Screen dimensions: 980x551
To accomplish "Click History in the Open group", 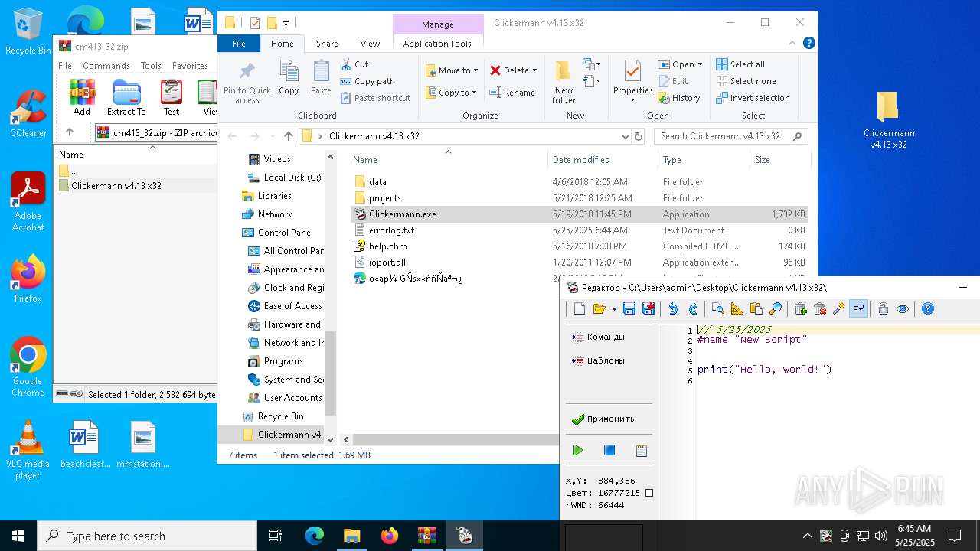I will [679, 98].
